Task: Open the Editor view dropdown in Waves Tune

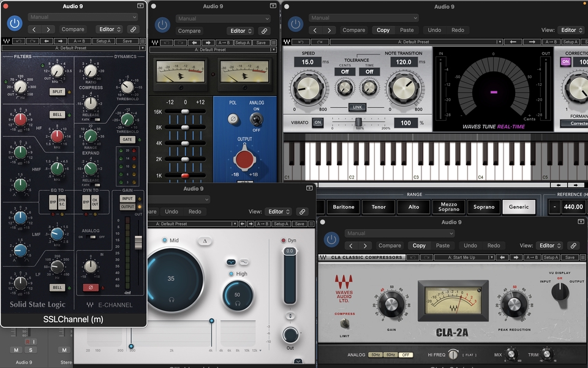Action: [572, 30]
